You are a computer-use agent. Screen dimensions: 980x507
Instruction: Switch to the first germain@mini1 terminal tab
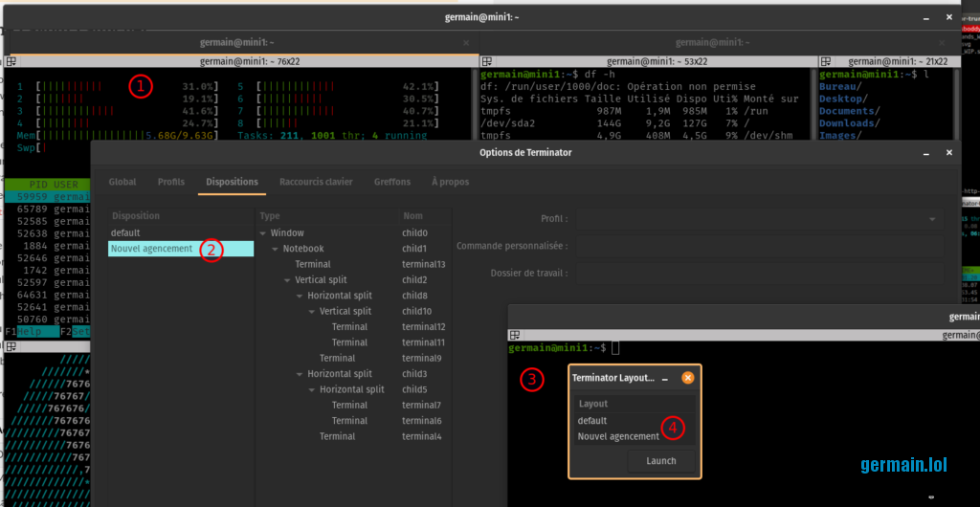coord(237,42)
